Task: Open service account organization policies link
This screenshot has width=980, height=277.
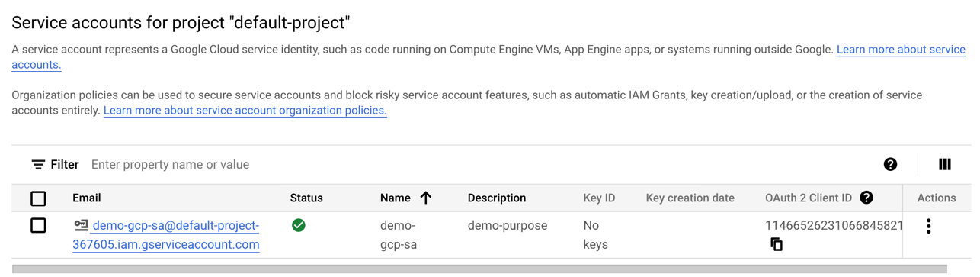Action: pos(245,111)
